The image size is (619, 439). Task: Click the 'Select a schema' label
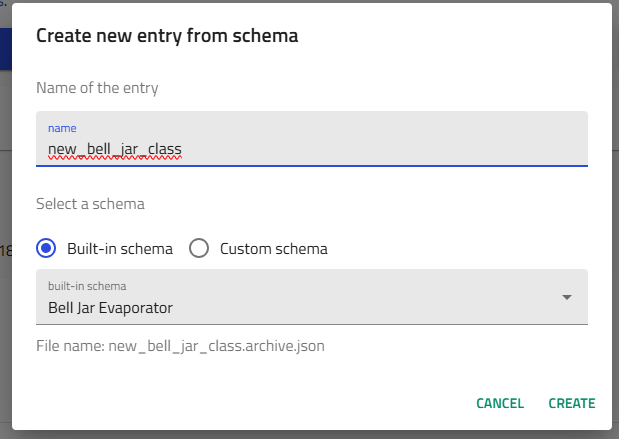(90, 204)
